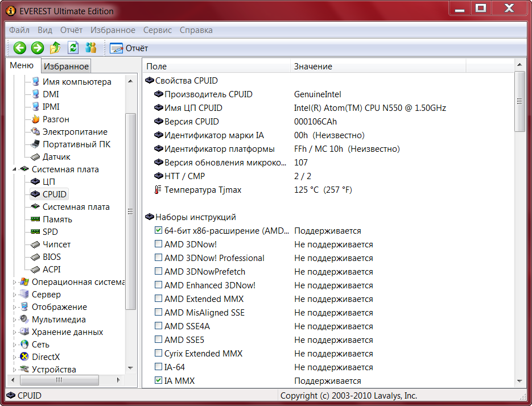The width and height of the screenshot is (532, 406).
Task: Open the Сервис menu
Action: tap(158, 30)
